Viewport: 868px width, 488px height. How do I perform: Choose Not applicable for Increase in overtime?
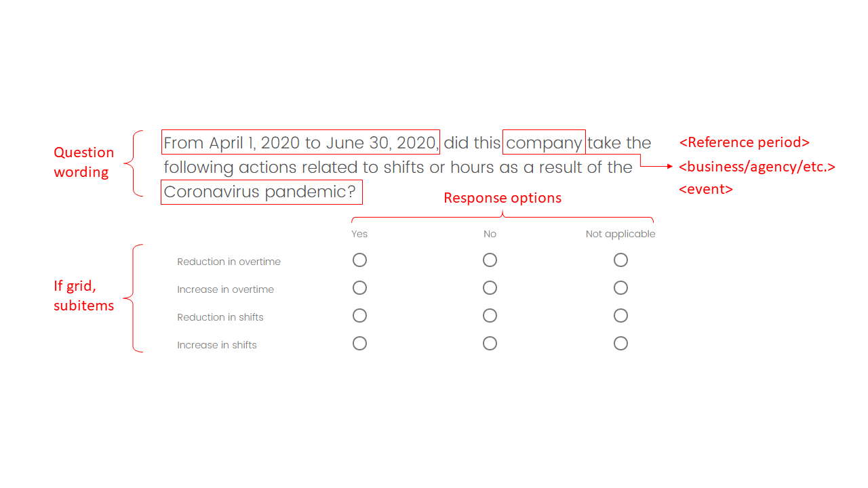(620, 288)
